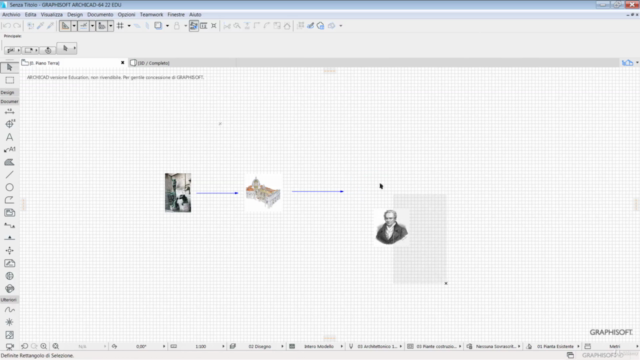
Task: Open the Opzioni menu
Action: [x=127, y=14]
